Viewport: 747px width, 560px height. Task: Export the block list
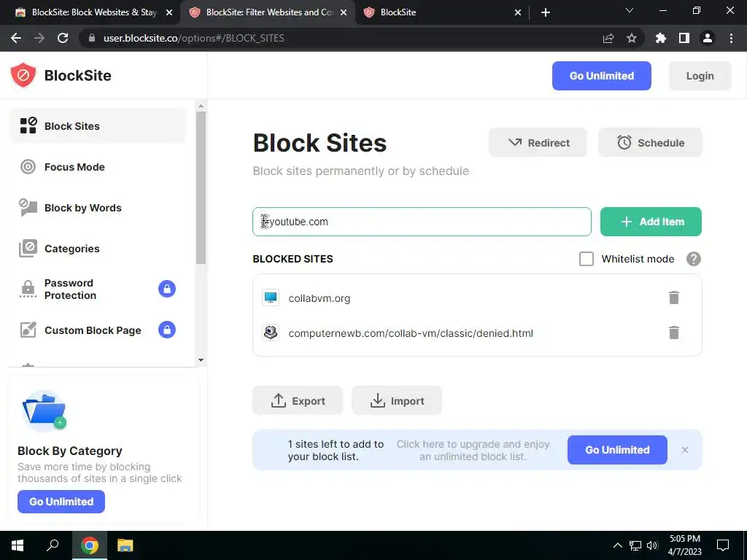[x=298, y=400]
